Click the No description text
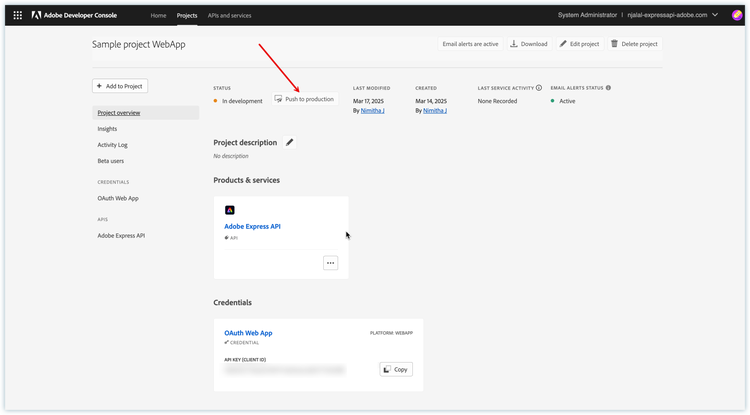This screenshot has width=750, height=415. point(231,156)
